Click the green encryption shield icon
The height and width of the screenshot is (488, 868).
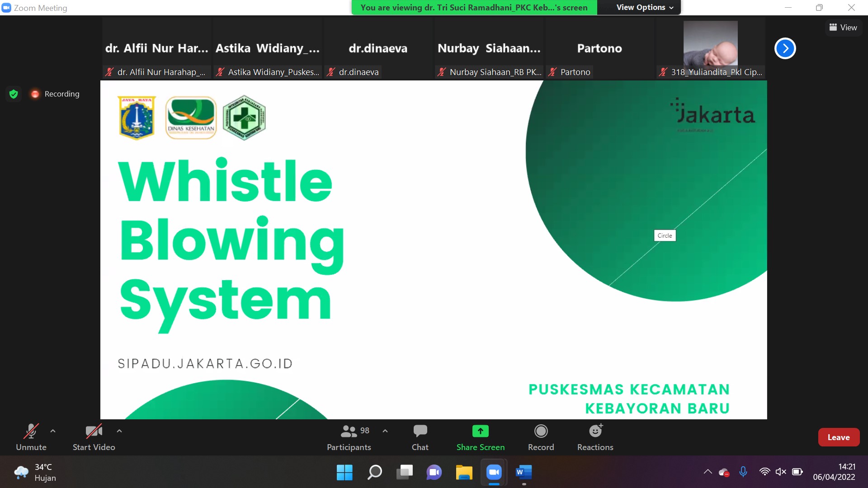[14, 94]
